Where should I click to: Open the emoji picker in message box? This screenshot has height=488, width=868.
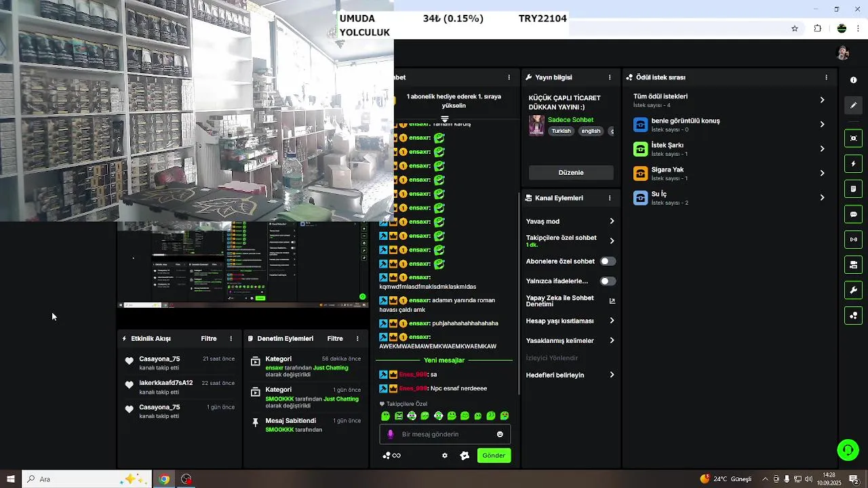click(500, 434)
